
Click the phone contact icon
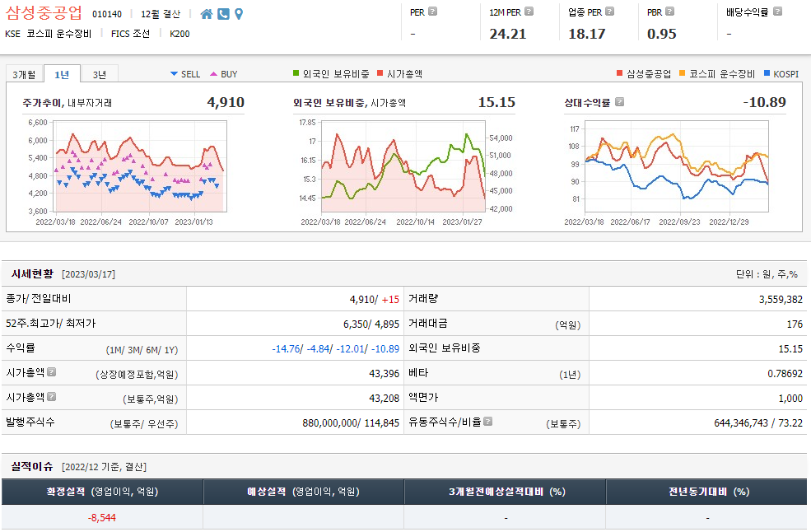point(223,14)
